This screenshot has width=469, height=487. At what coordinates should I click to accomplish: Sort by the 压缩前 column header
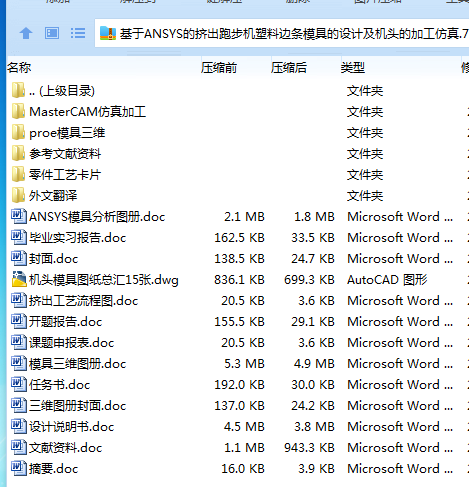(219, 68)
